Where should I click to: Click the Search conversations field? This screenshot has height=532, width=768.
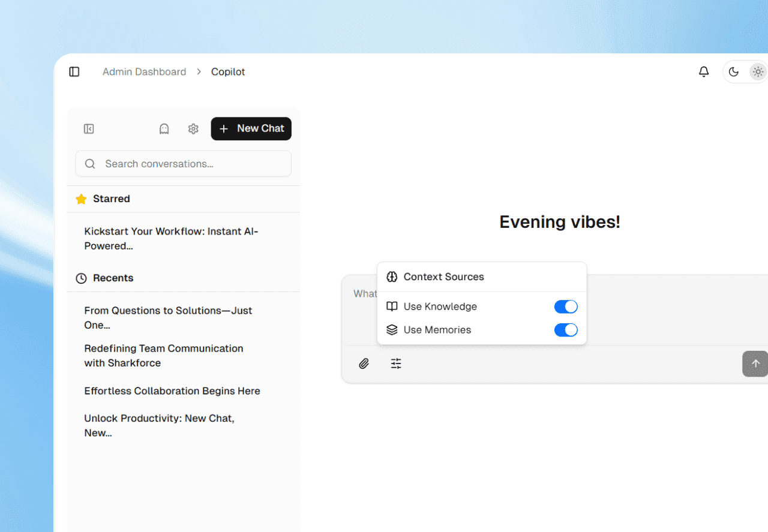pos(184,164)
